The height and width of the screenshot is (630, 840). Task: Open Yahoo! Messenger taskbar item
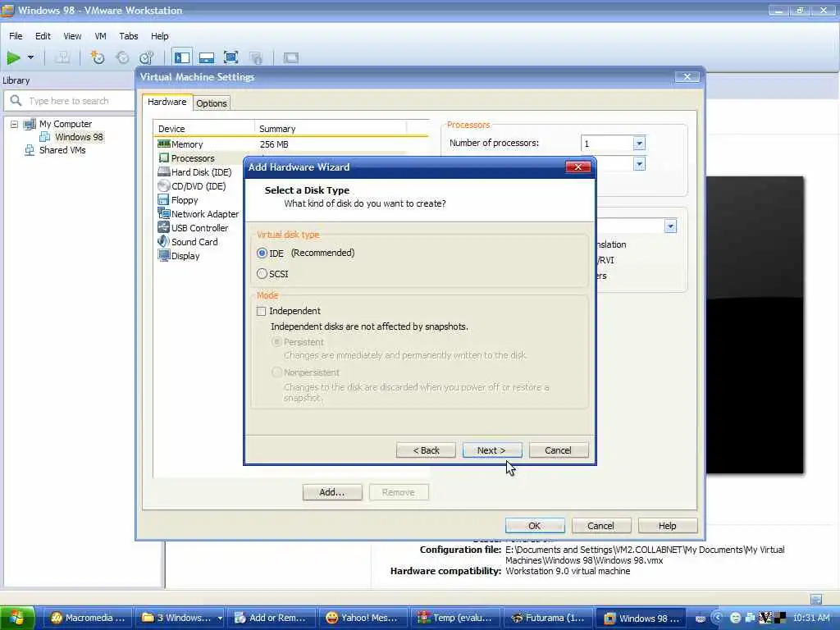(363, 619)
